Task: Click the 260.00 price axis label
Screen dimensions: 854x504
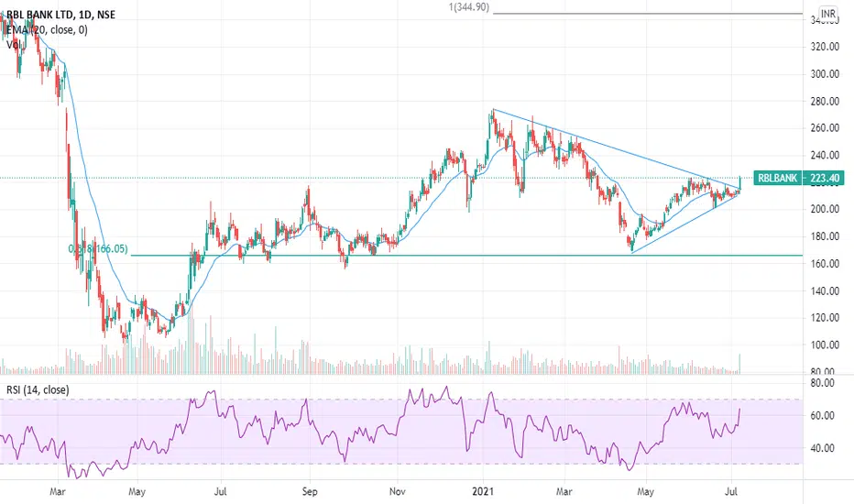Action: pyautogui.click(x=824, y=128)
